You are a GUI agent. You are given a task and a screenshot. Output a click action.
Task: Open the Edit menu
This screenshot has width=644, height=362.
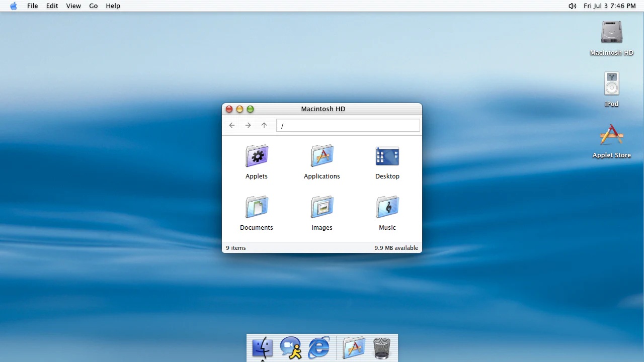[x=52, y=6]
